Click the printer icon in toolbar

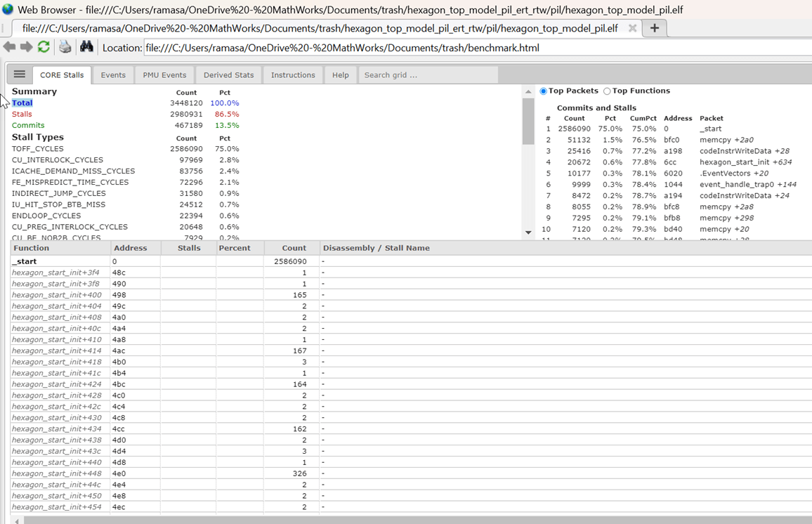tap(65, 47)
